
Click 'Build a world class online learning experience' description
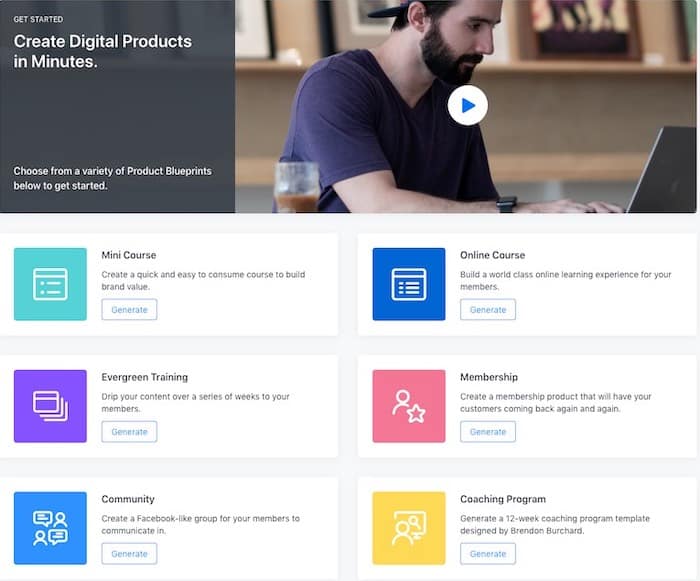pos(566,280)
